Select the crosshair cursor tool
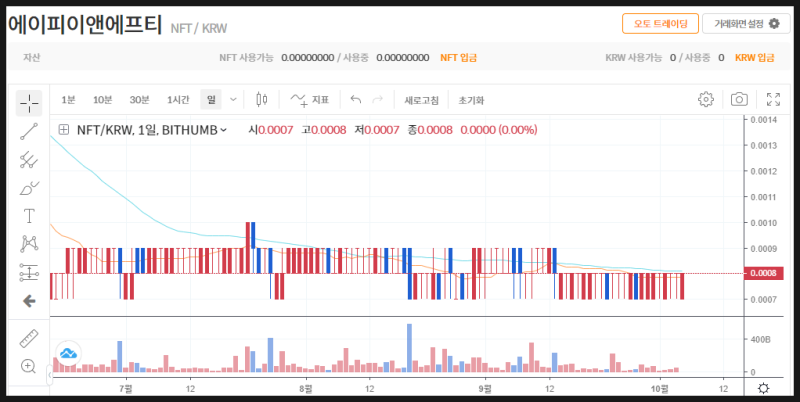Viewport: 800px width, 402px height. click(29, 103)
